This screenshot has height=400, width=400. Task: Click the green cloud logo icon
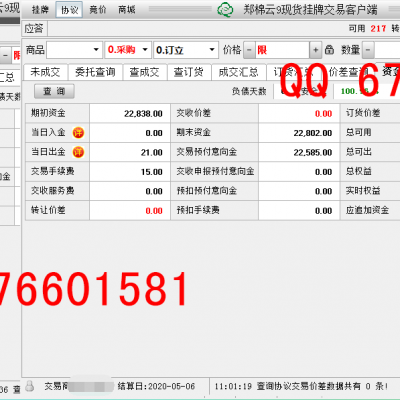point(225,10)
